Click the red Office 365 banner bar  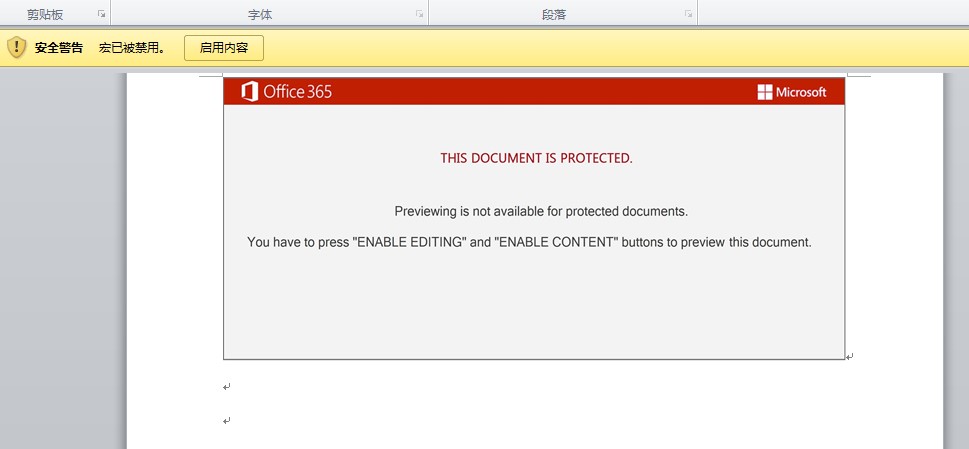coord(534,91)
